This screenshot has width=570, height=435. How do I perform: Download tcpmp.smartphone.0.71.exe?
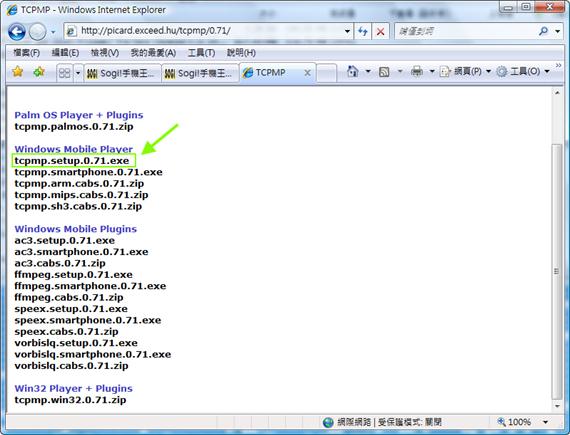coord(88,172)
